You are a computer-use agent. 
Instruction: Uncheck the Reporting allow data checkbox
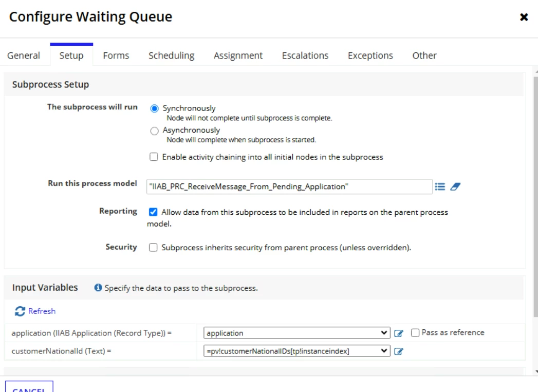[153, 212]
